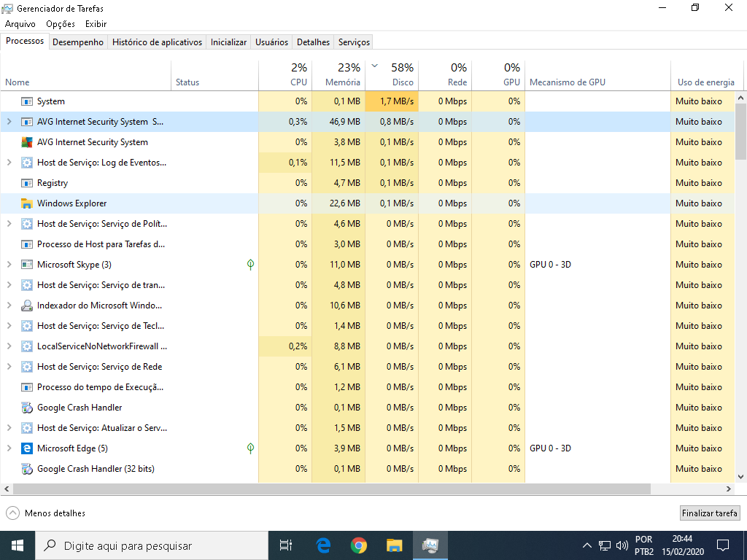
Task: Expand Host de Serviço: Serviço de Polít...
Action: pos(9,224)
